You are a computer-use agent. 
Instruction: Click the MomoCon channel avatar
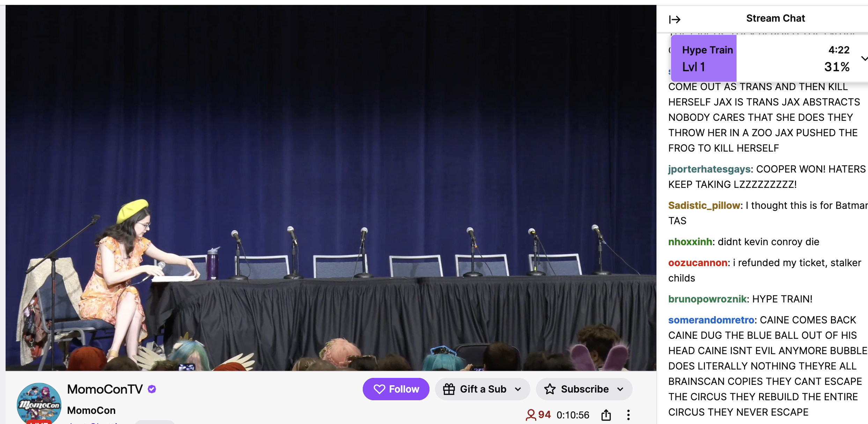tap(39, 404)
